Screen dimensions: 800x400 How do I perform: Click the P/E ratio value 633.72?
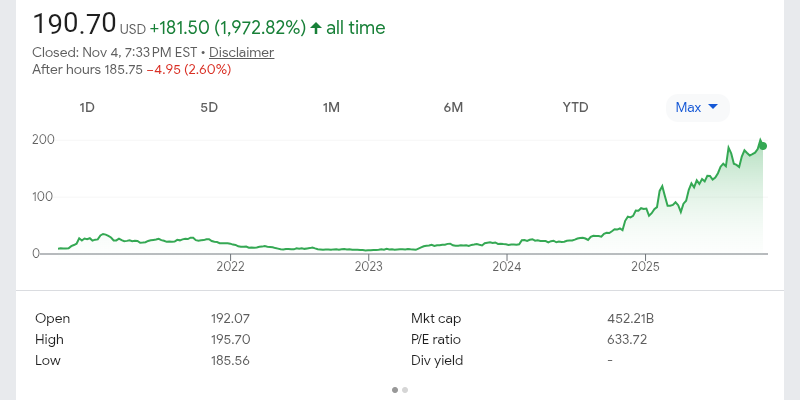click(x=628, y=339)
